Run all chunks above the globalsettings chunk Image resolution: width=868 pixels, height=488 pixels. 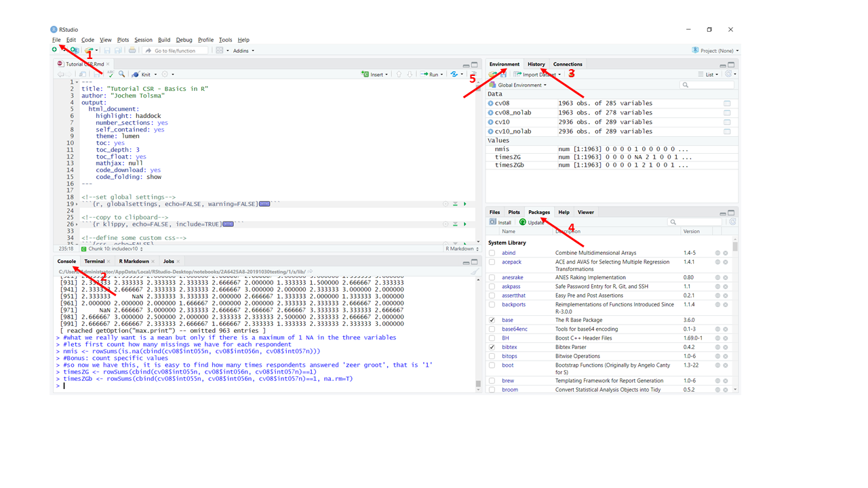[455, 203]
